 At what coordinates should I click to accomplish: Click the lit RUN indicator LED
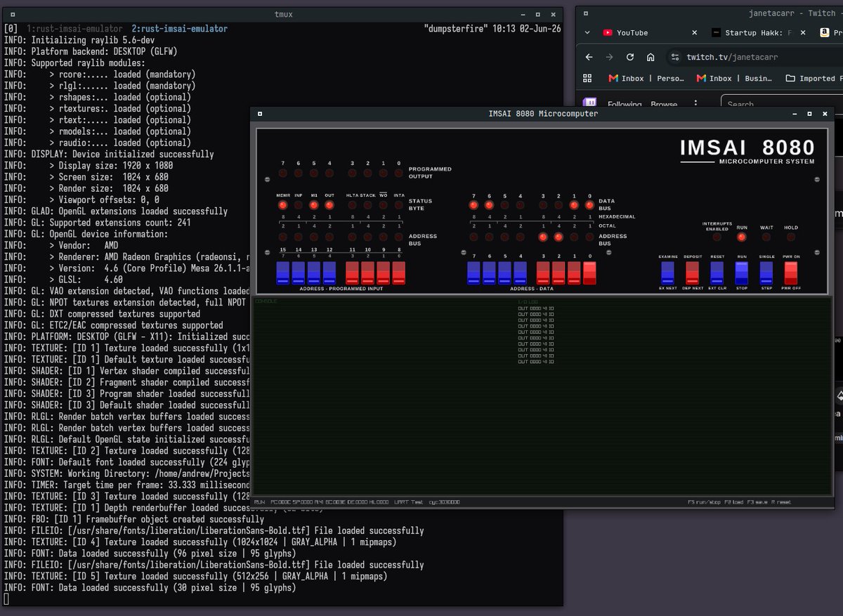[x=742, y=237]
